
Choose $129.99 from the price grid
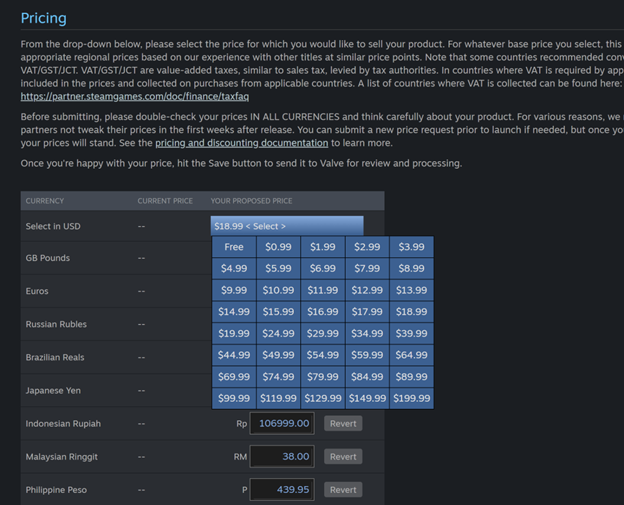[323, 398]
